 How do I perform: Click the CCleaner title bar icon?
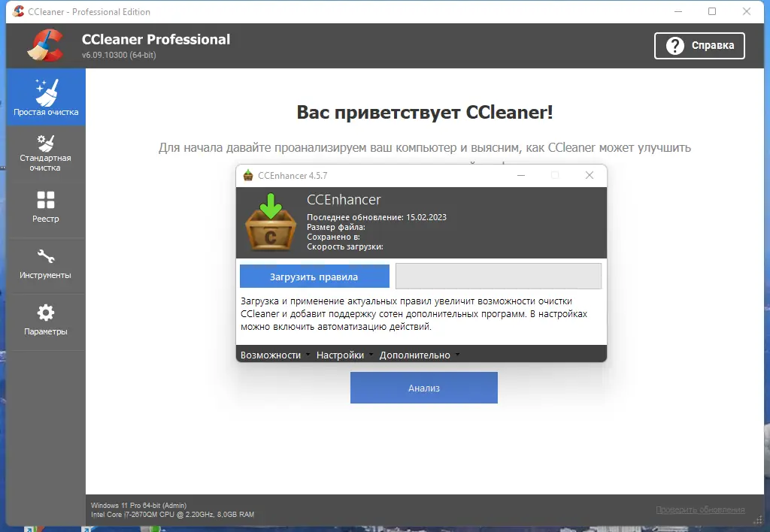[19, 11]
